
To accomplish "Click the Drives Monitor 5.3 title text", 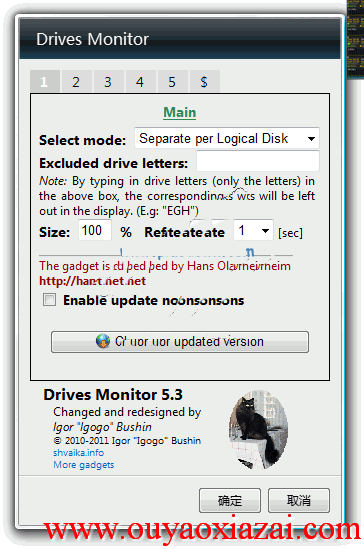I will tap(113, 395).
